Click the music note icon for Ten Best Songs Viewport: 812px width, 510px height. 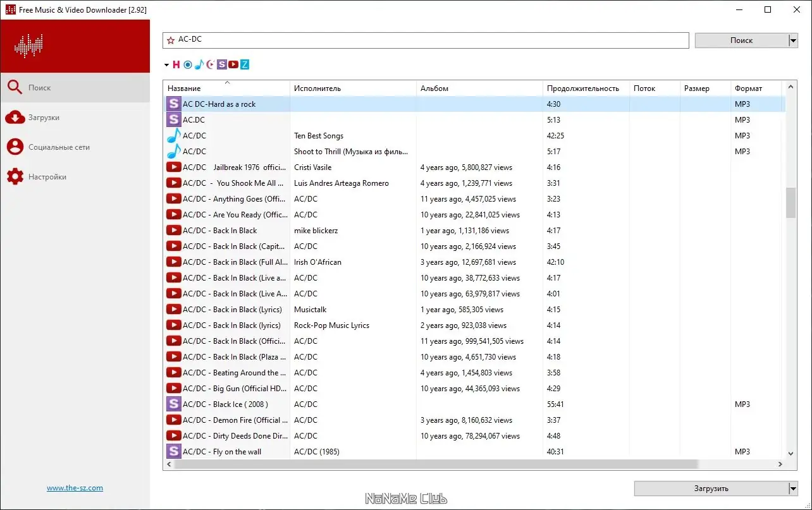173,135
